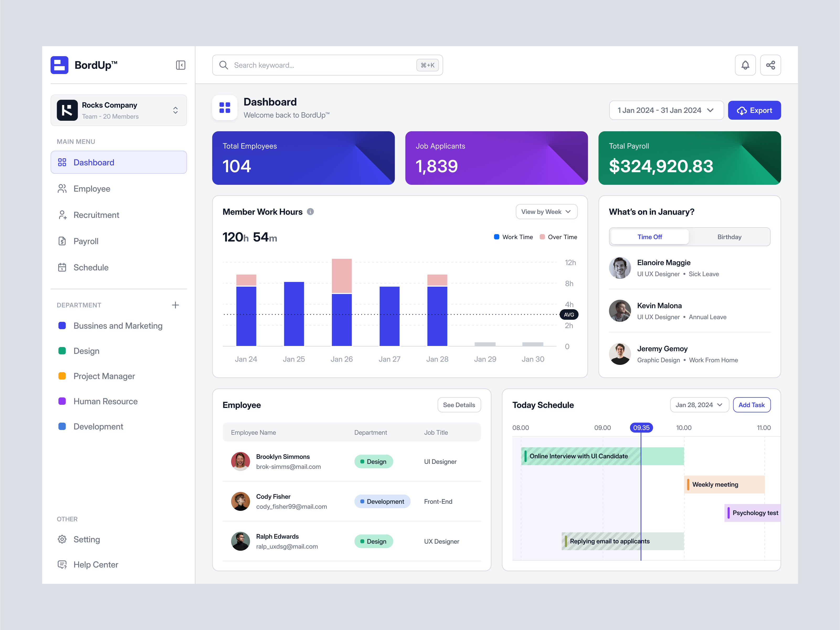Open Help Center in sidebar
Viewport: 840px width, 630px height.
pyautogui.click(x=95, y=564)
